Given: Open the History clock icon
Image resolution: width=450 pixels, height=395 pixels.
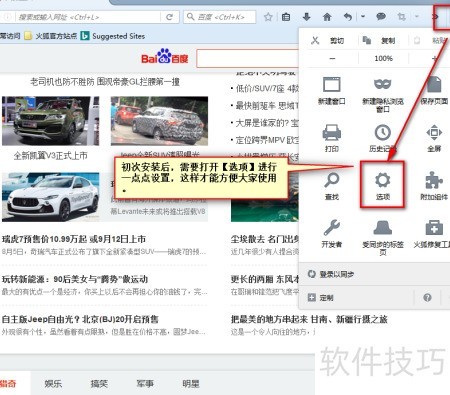Looking at the screenshot, I should point(383,133).
